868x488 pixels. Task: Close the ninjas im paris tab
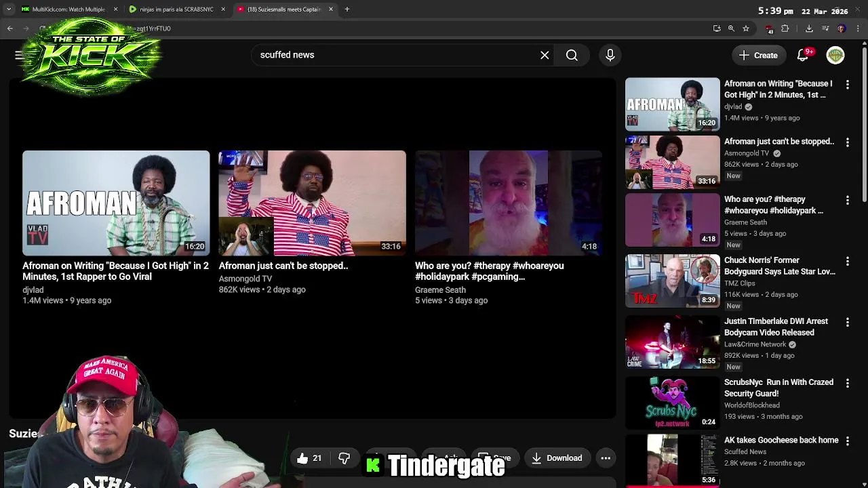pos(223,9)
